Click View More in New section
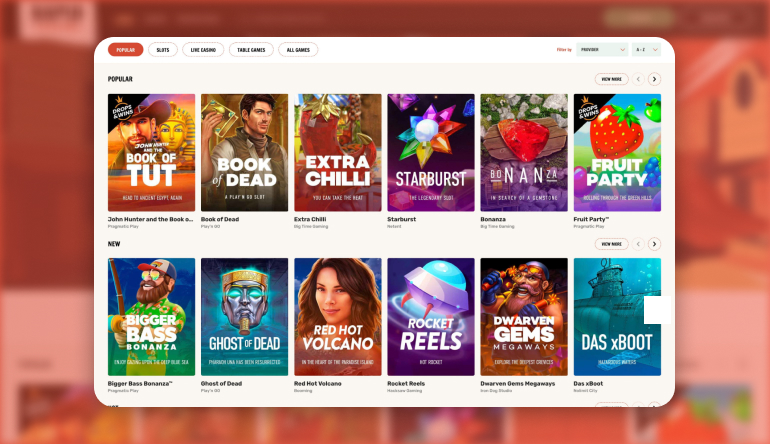Viewport: 770px width, 444px height. click(611, 243)
